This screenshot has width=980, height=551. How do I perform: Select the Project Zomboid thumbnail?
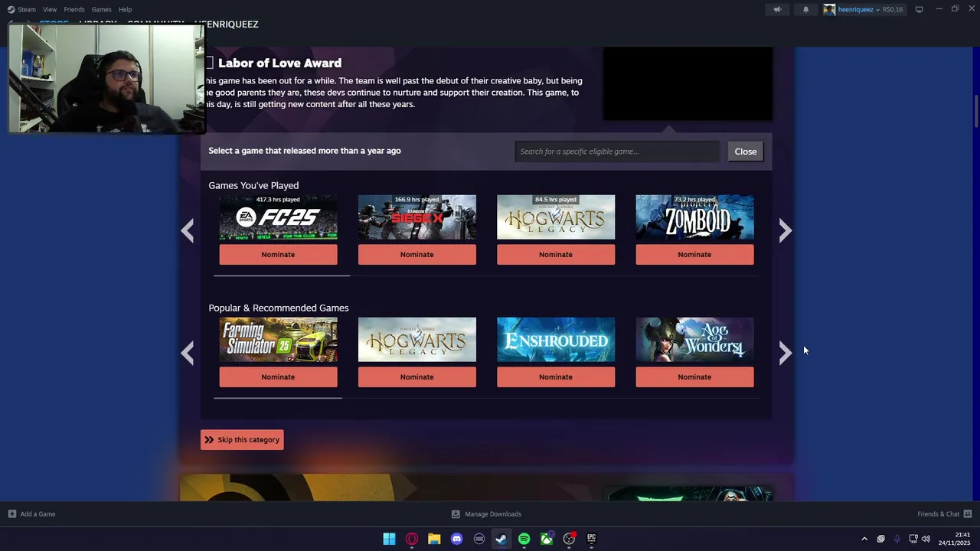pyautogui.click(x=694, y=217)
